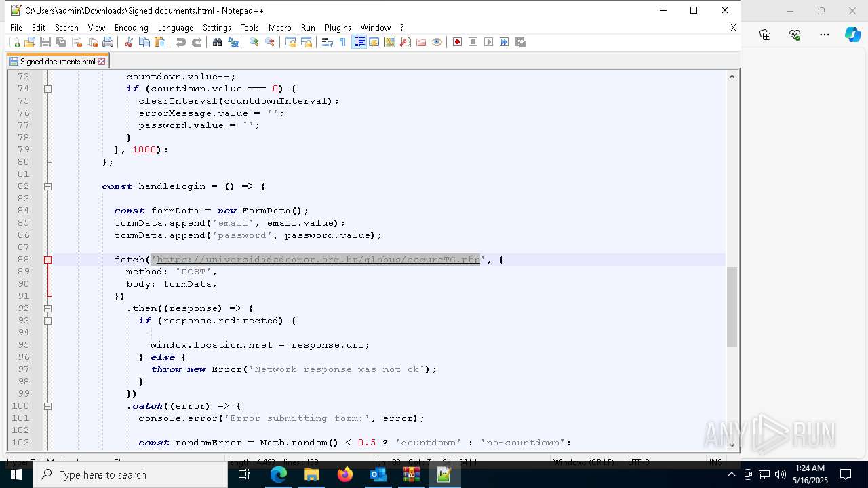The width and height of the screenshot is (868, 488).
Task: Toggle the Show Indent Guide icon
Action: click(x=359, y=42)
